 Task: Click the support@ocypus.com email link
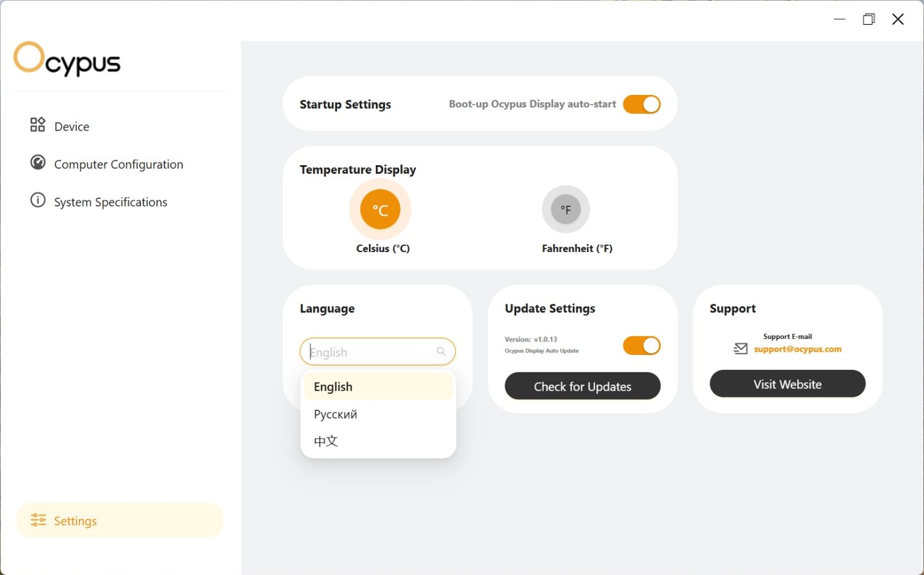coord(797,349)
